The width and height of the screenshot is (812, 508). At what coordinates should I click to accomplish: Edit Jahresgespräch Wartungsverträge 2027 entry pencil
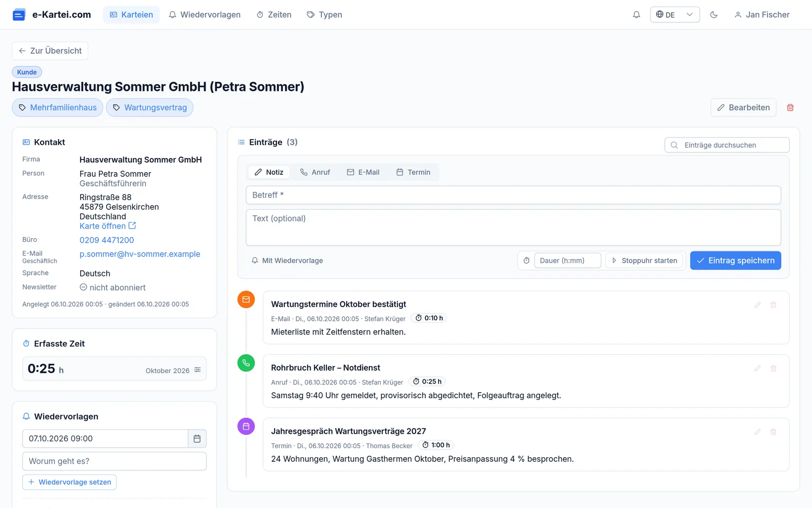pyautogui.click(x=758, y=432)
